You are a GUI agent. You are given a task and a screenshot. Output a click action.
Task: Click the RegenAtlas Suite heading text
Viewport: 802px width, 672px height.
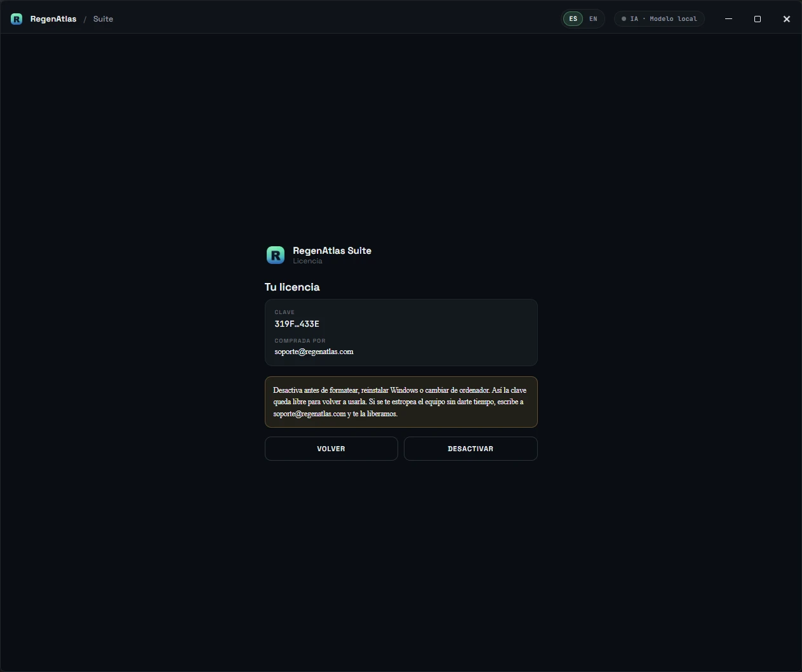tap(332, 251)
